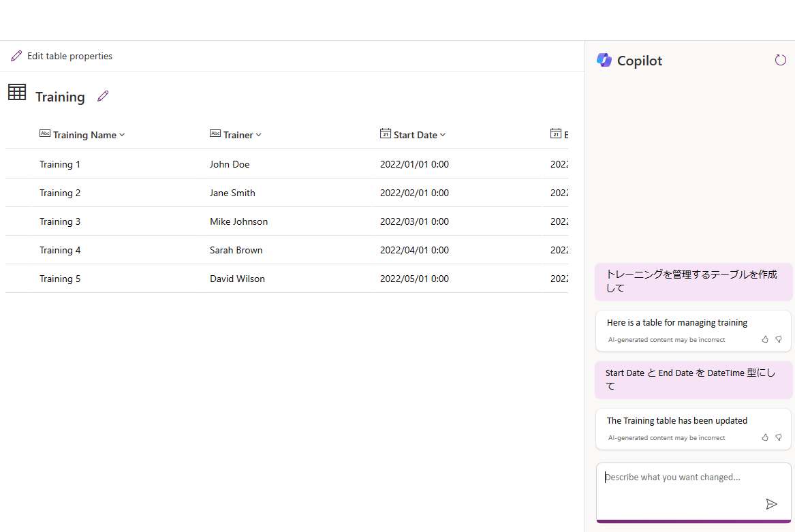The image size is (795, 532).
Task: Click the table grid icon beside Training
Action: (x=17, y=92)
